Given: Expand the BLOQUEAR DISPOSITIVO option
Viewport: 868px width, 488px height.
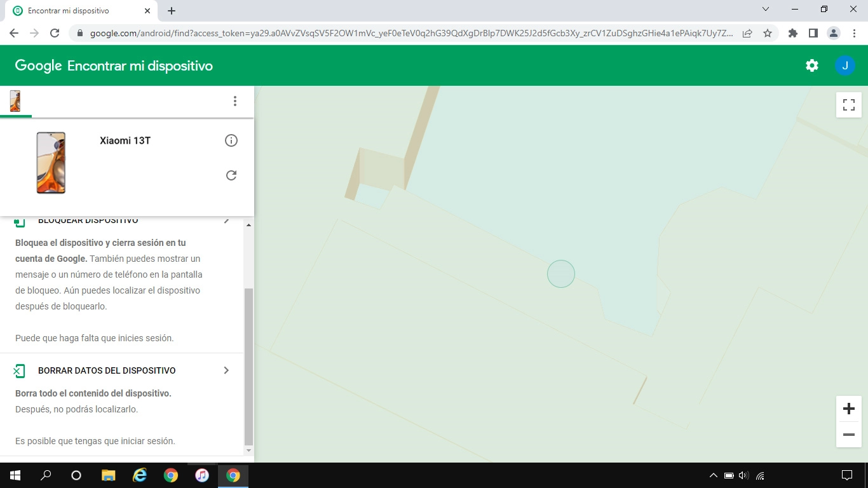Looking at the screenshot, I should (227, 219).
